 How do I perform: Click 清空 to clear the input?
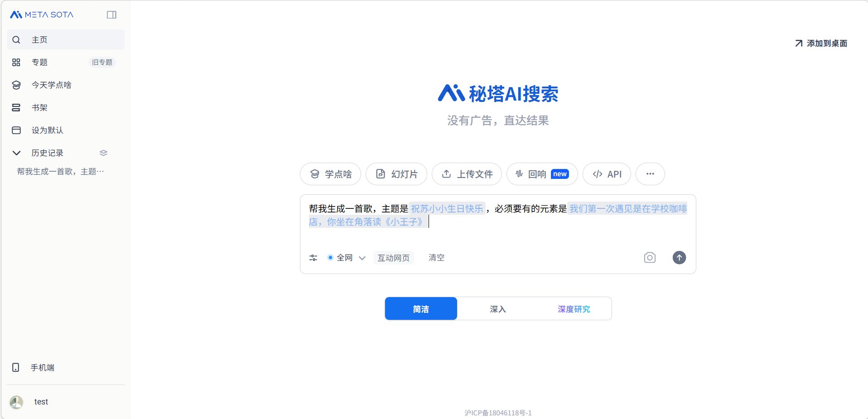tap(436, 258)
